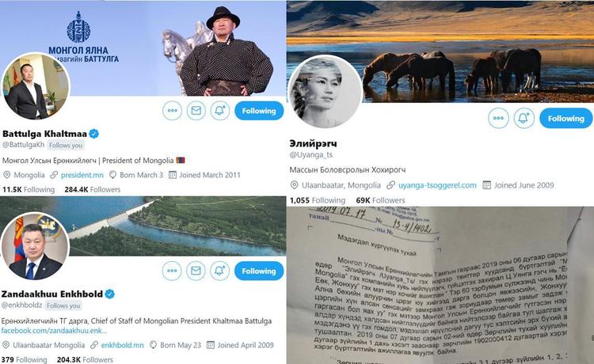Turn on notifications for Battulga Khaltmaa

(220, 111)
